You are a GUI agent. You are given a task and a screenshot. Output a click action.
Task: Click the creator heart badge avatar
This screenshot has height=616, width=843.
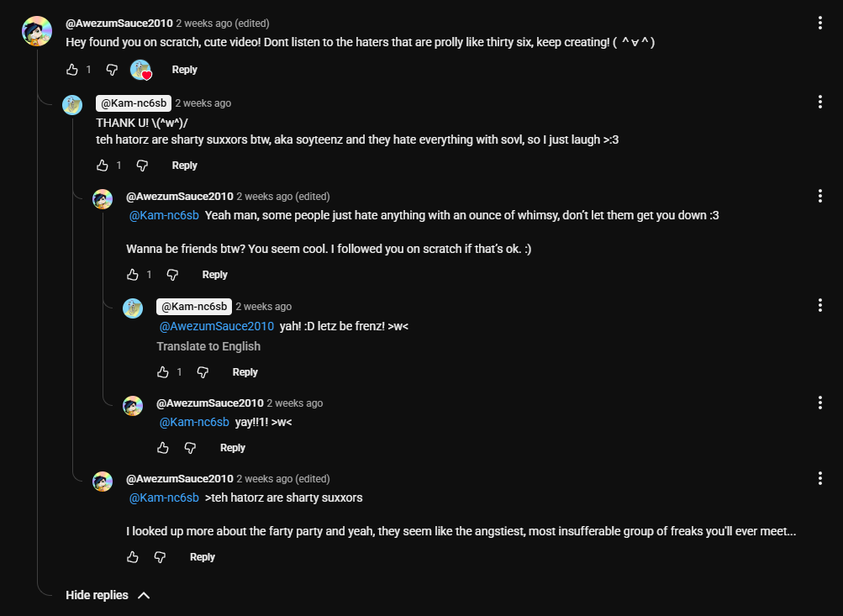point(140,71)
